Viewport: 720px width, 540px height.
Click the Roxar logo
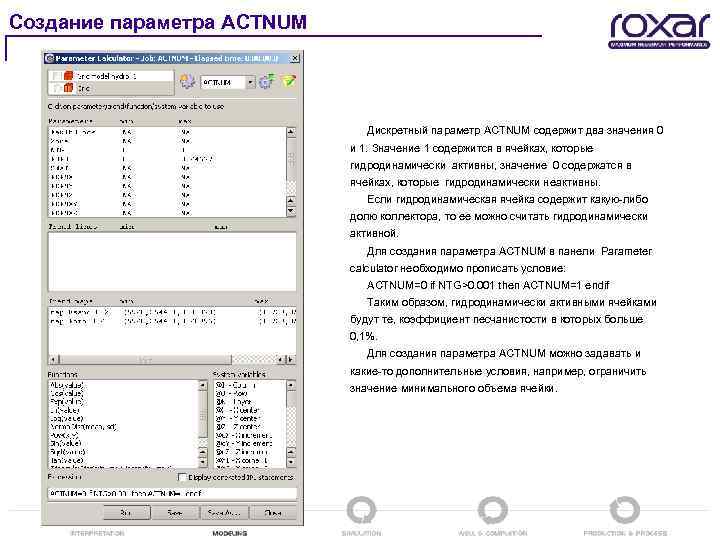660,30
